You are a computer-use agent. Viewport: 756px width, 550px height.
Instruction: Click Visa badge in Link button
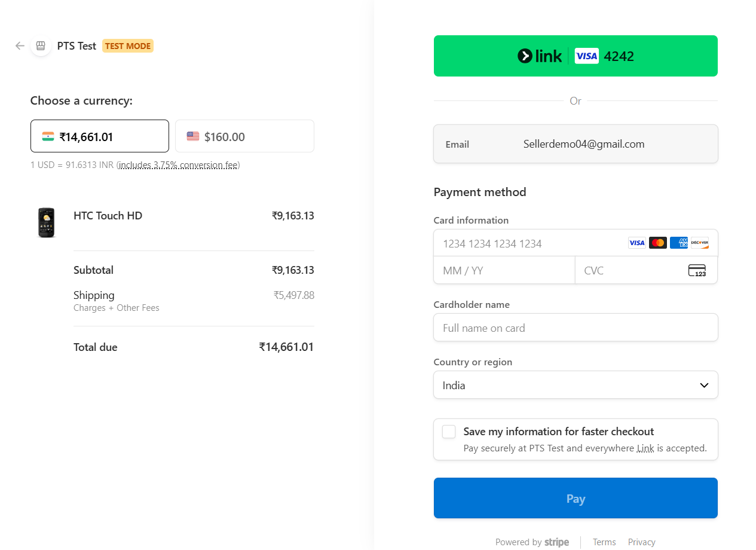click(x=587, y=56)
